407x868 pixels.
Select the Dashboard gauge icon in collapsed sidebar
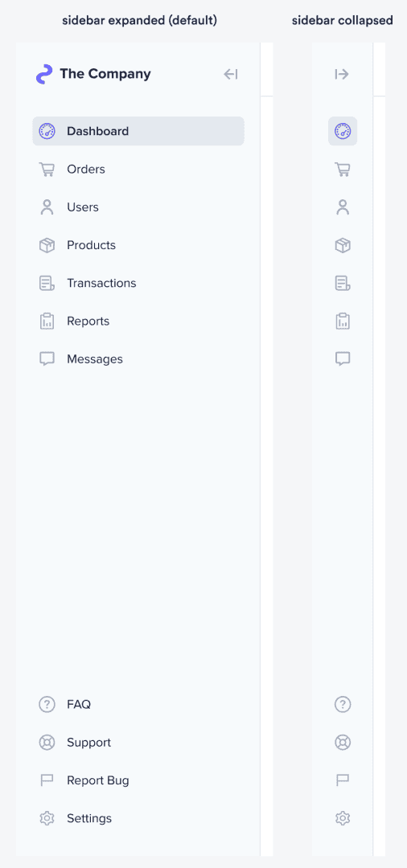click(343, 131)
